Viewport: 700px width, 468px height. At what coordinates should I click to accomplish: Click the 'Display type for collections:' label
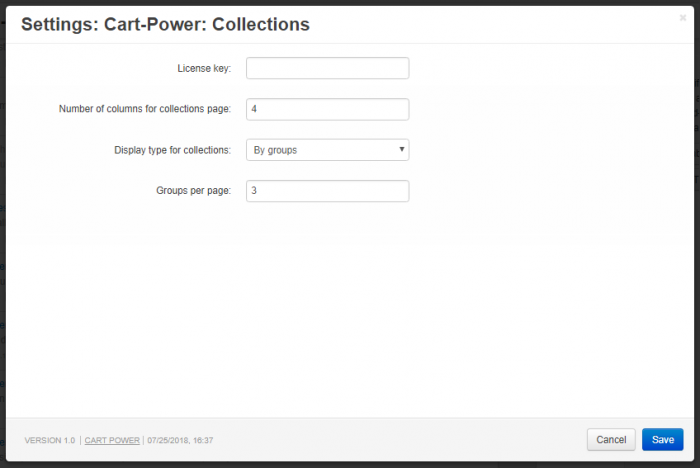[172, 150]
